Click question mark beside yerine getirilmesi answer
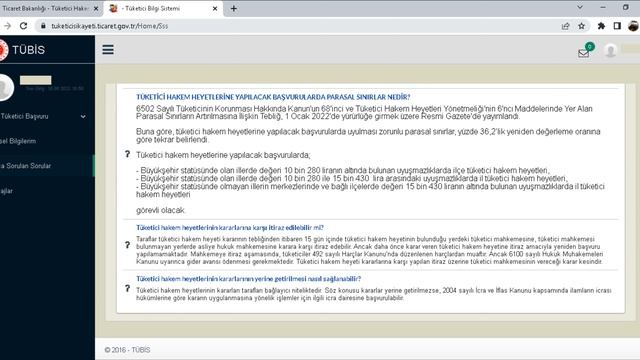 pyautogui.click(x=127, y=289)
